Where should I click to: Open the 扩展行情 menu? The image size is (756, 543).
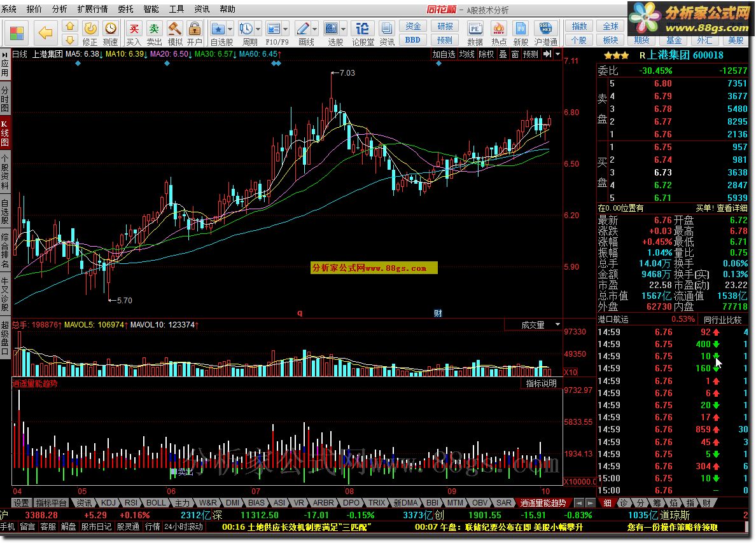pyautogui.click(x=92, y=9)
